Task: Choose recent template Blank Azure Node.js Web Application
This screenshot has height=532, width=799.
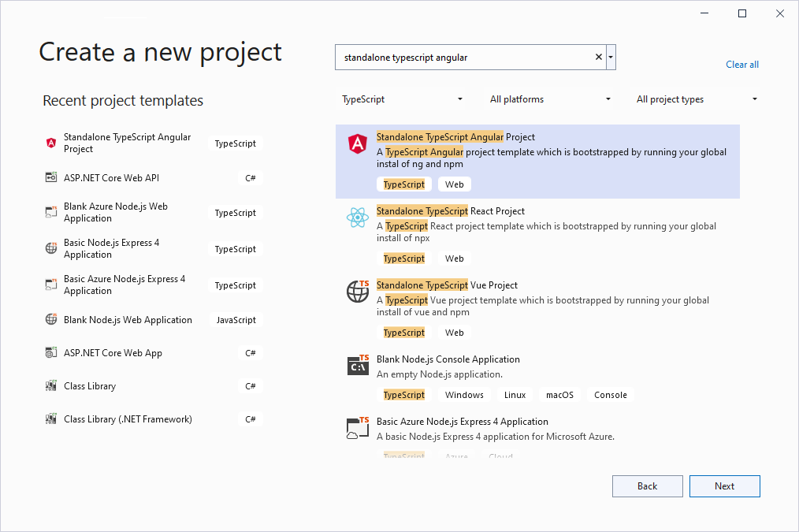Action: (153, 213)
